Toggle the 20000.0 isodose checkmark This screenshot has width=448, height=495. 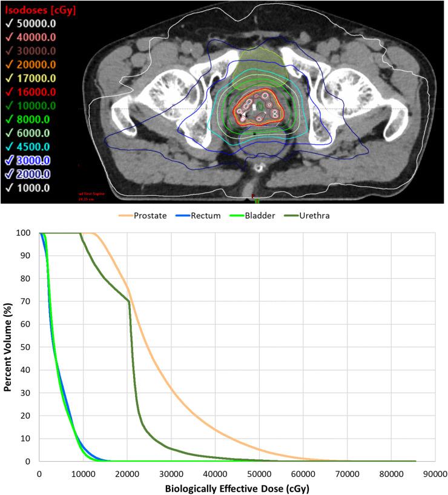tap(10, 65)
